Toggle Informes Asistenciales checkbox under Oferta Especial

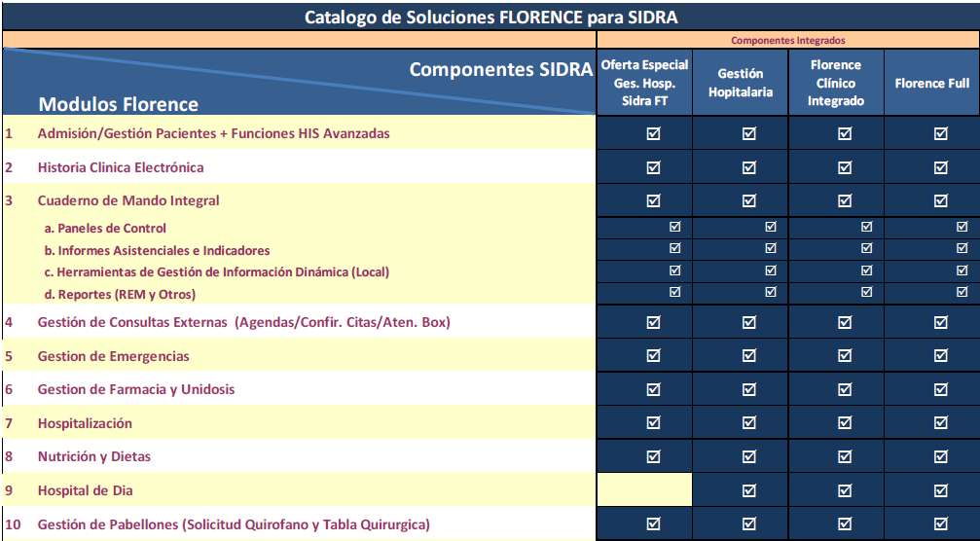click(675, 248)
